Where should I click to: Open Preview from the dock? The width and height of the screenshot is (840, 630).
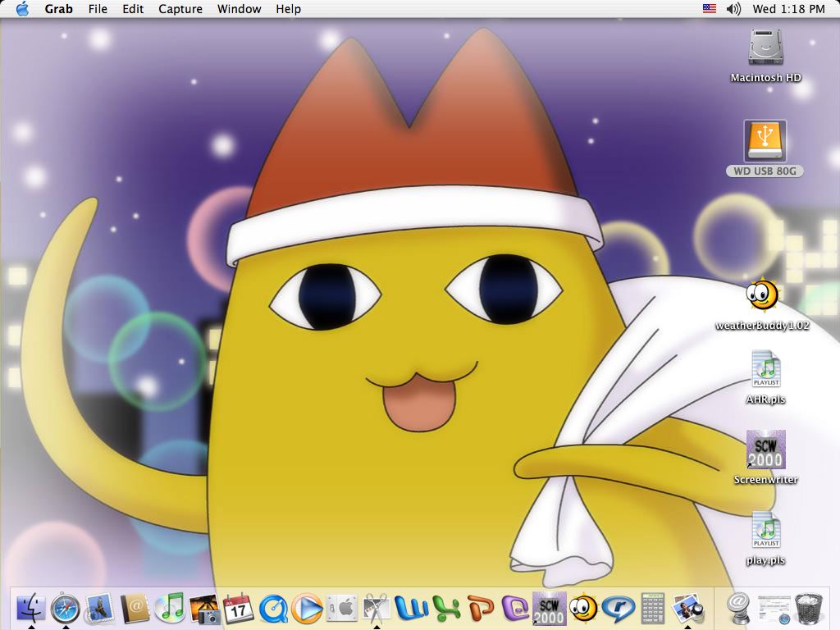688,608
